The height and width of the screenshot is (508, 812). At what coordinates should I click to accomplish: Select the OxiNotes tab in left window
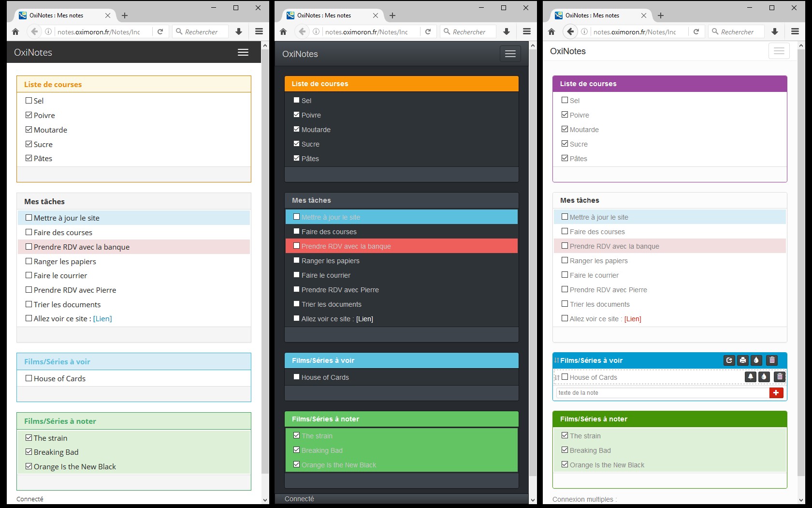65,15
